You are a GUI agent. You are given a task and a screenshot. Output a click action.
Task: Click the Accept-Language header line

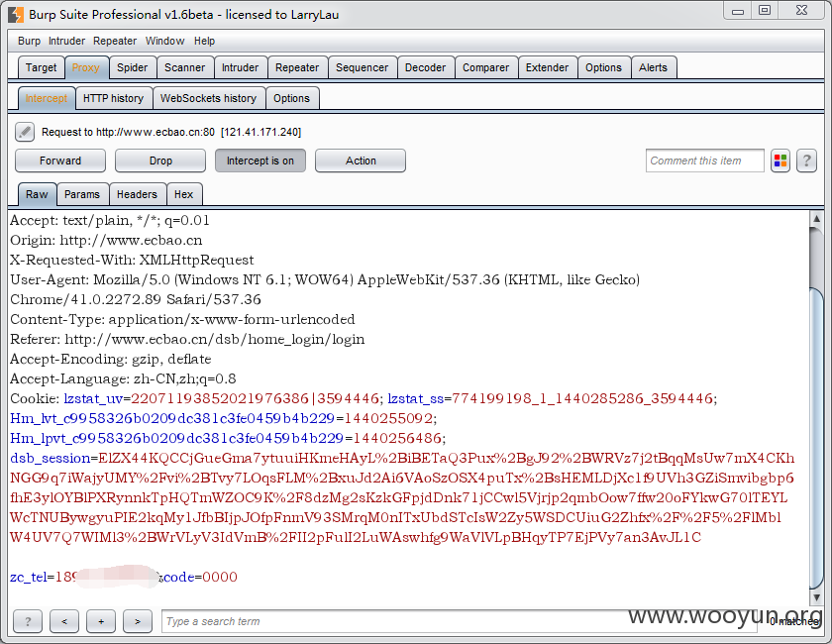point(123,379)
